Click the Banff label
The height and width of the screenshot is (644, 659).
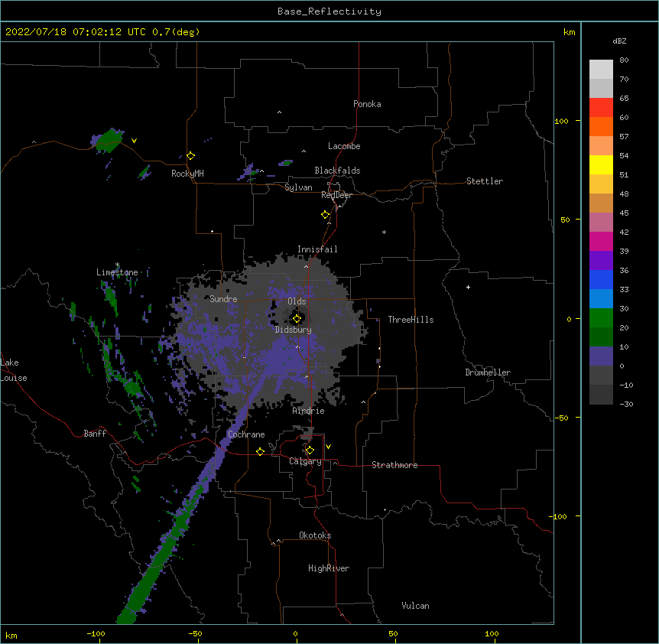95,434
